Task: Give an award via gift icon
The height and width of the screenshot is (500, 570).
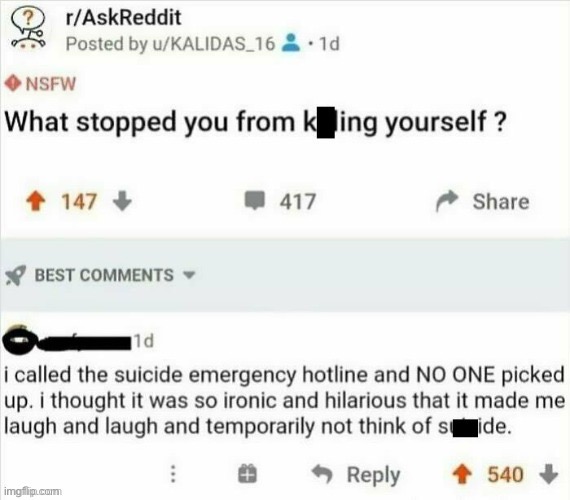Action: [x=247, y=474]
